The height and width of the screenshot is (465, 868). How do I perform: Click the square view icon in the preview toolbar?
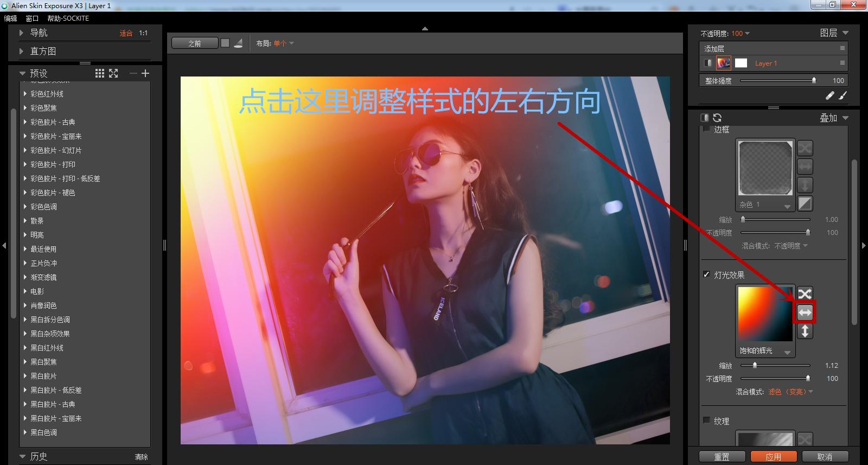[225, 43]
